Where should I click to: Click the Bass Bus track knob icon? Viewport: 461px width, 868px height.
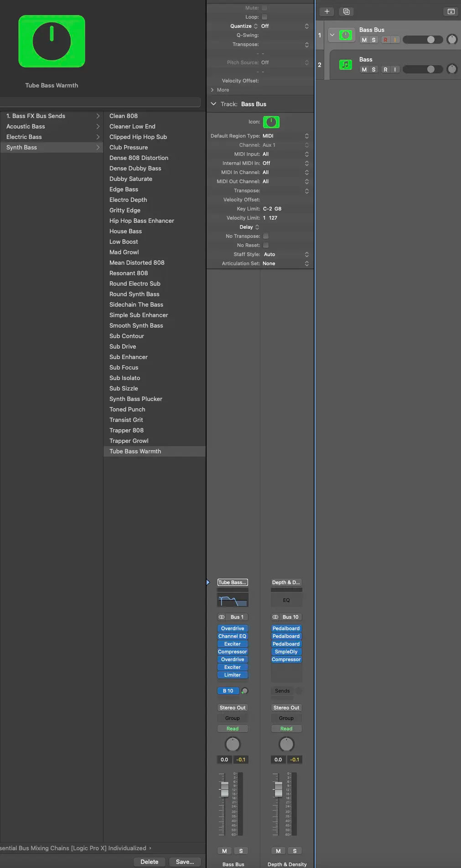coord(346,35)
